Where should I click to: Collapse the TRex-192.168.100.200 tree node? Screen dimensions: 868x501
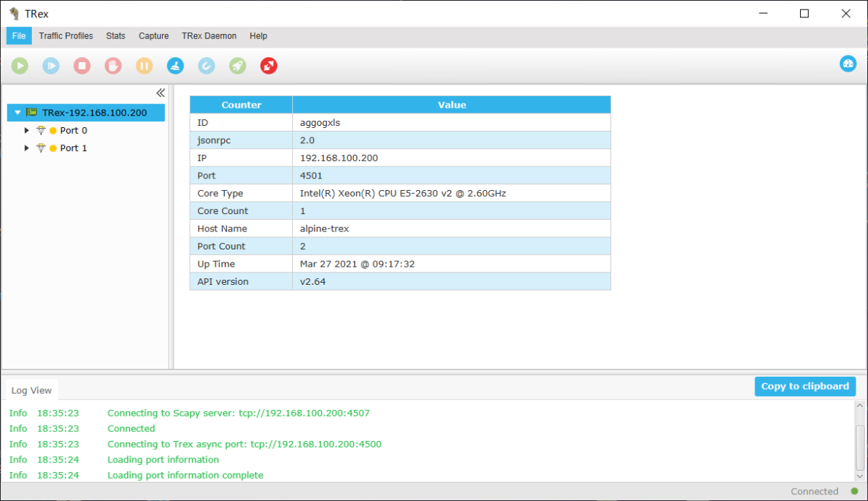pyautogui.click(x=18, y=113)
